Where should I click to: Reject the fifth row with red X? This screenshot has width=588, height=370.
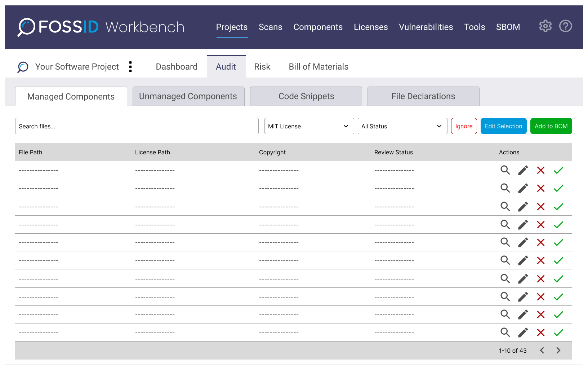[x=540, y=242]
